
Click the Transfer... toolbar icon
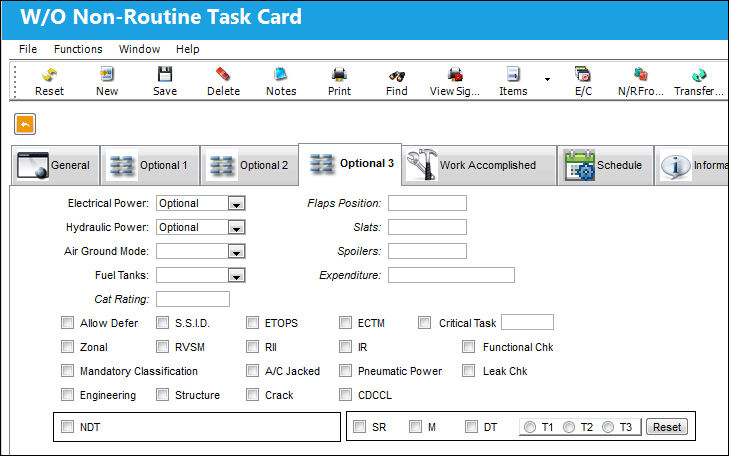[699, 75]
